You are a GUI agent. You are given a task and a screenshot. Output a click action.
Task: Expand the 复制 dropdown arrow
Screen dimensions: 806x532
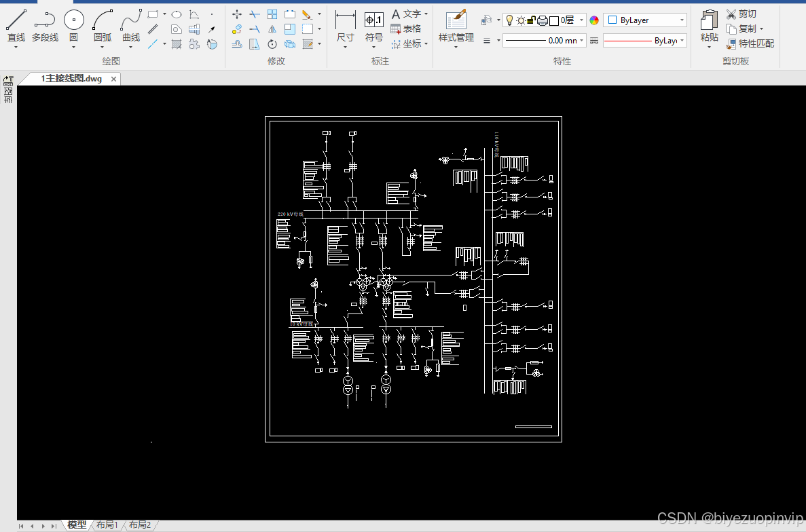tap(761, 28)
